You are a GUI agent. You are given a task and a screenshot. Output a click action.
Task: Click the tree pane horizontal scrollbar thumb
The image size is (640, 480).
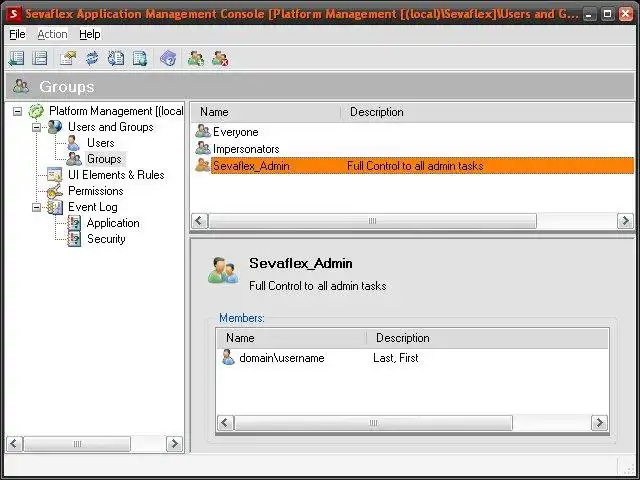pyautogui.click(x=77, y=444)
